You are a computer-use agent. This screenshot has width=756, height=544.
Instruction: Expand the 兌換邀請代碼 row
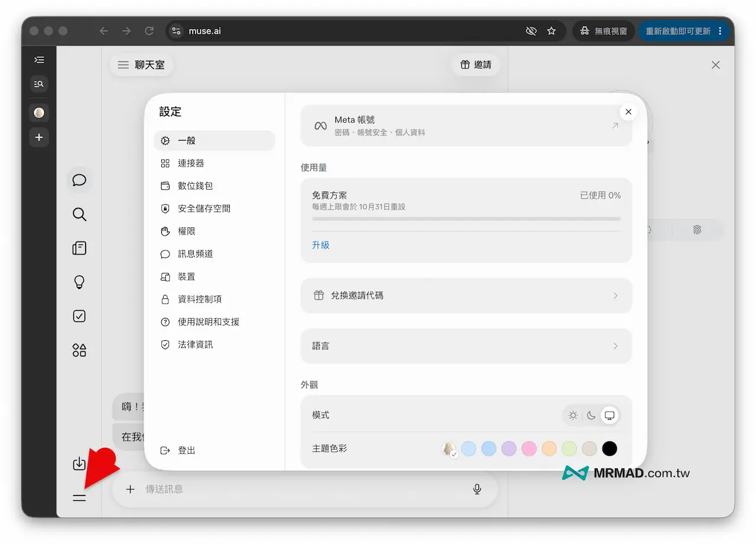click(466, 295)
